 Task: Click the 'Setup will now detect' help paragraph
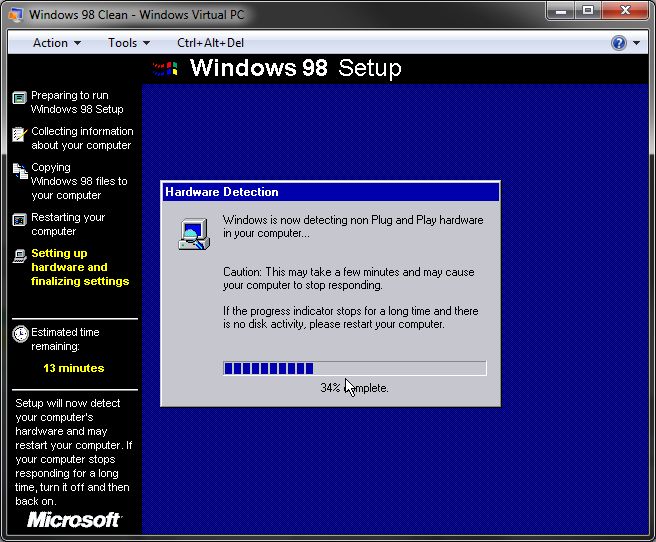pyautogui.click(x=73, y=452)
